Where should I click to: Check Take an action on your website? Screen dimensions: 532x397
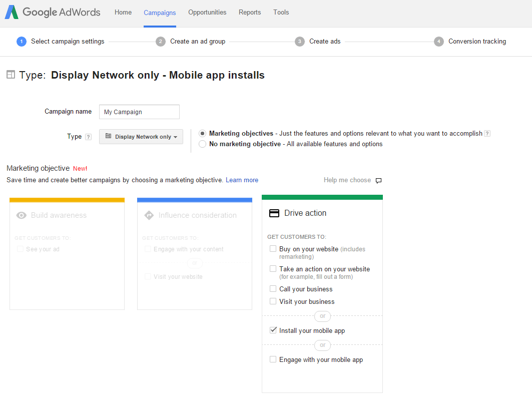click(273, 269)
